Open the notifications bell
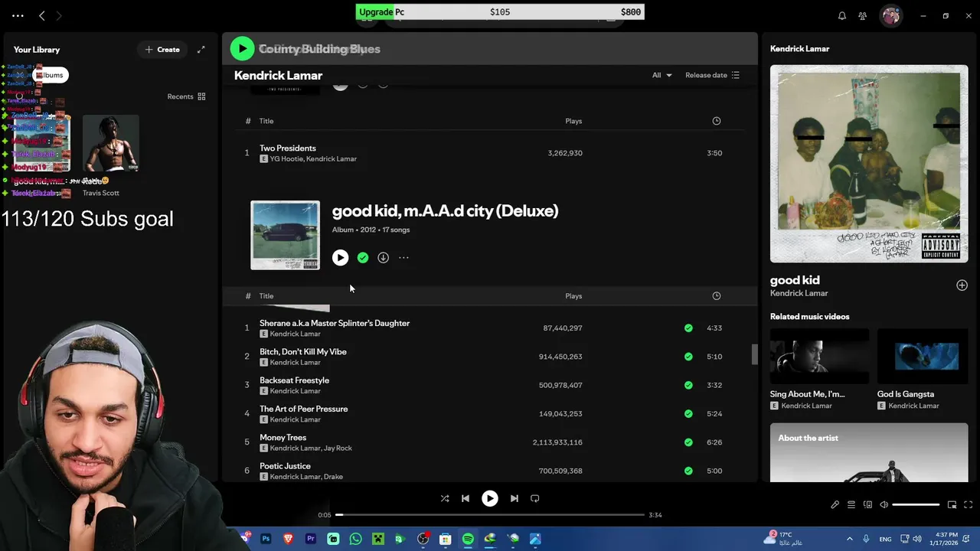Image resolution: width=980 pixels, height=551 pixels. 842,15
